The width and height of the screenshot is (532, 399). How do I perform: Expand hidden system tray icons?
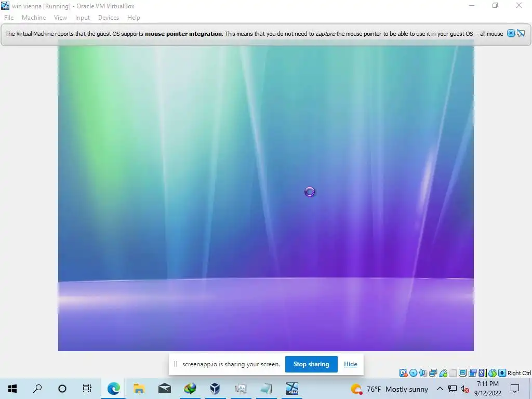coord(440,389)
